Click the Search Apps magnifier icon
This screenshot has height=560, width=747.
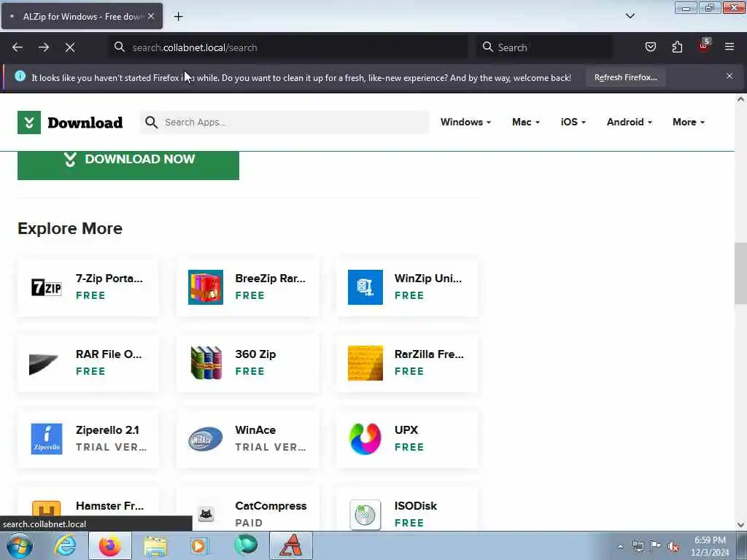tap(151, 122)
